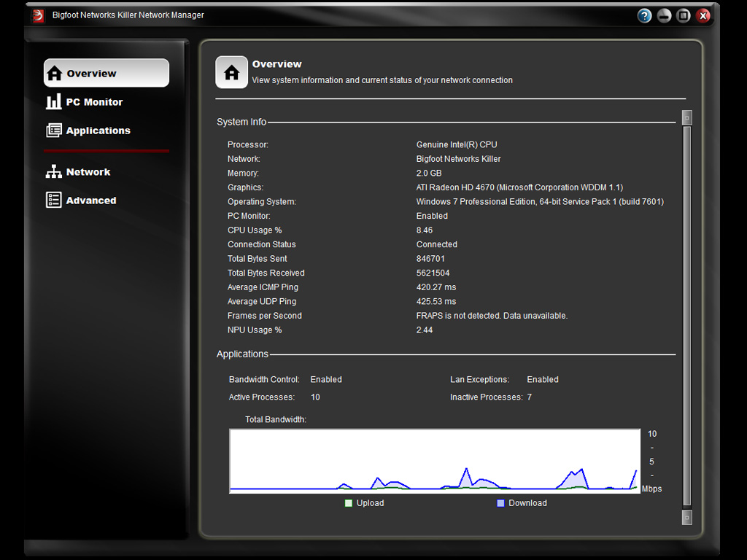Click the ATI Radeon HD 4670 graphics value
747x560 pixels.
pos(519,187)
